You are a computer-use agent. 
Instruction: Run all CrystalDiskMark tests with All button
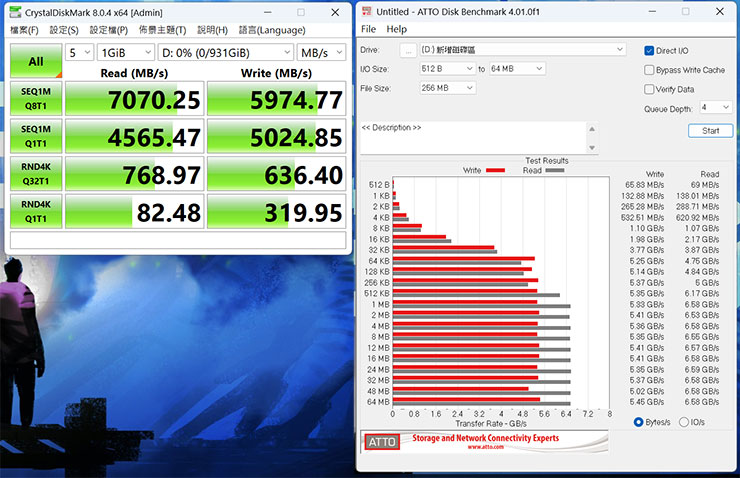click(36, 61)
